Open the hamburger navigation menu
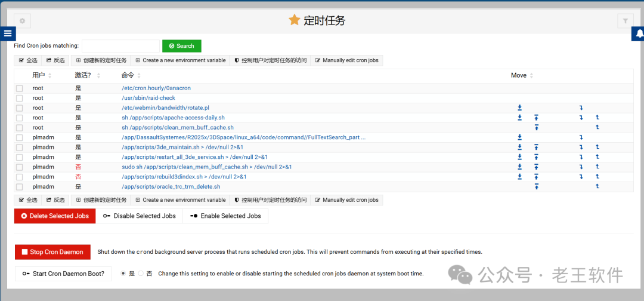Screen dimensions: 644x301 click(8, 34)
